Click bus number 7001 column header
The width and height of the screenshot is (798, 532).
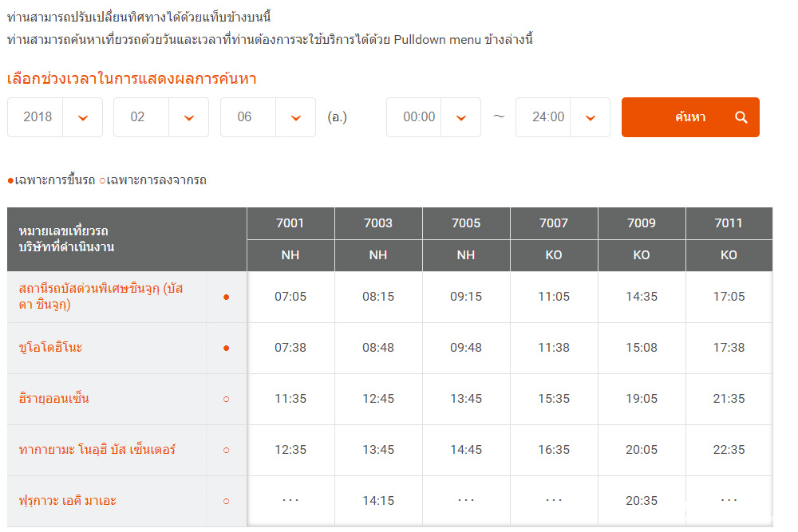(x=290, y=223)
